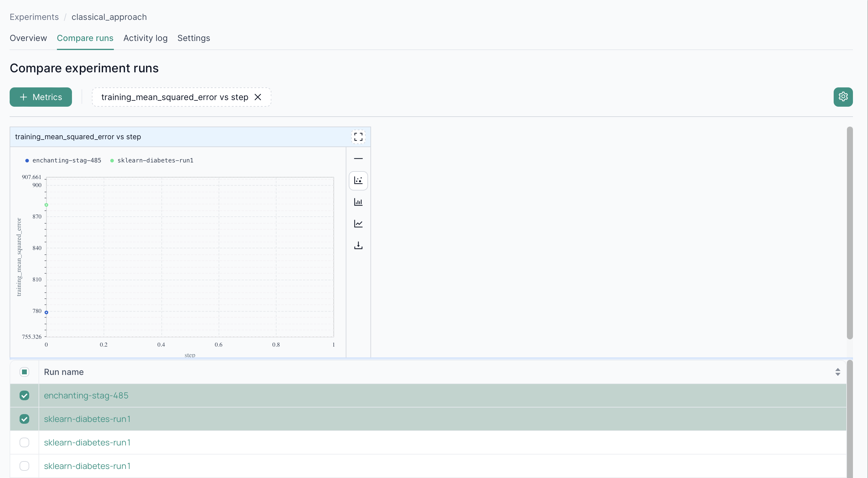This screenshot has width=868, height=478.
Task: Switch to bar chart view
Action: tap(358, 202)
